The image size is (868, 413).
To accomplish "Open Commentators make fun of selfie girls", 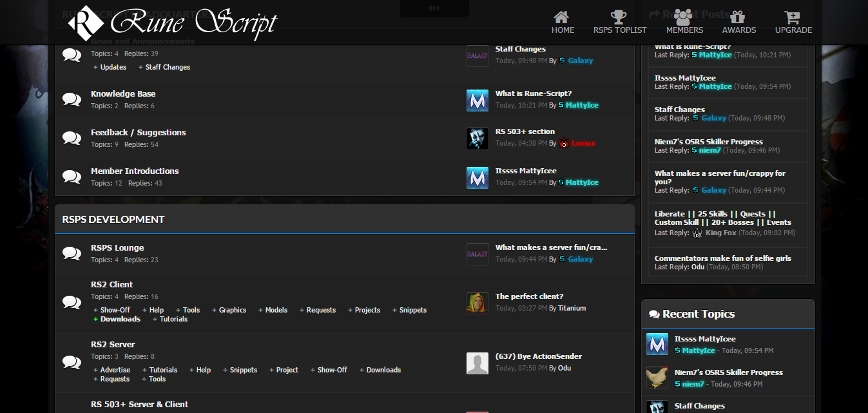I will click(x=723, y=258).
